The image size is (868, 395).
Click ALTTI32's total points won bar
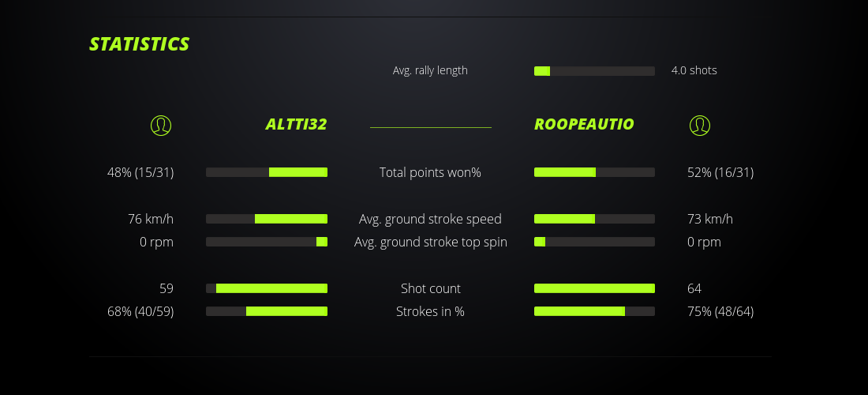tap(267, 172)
